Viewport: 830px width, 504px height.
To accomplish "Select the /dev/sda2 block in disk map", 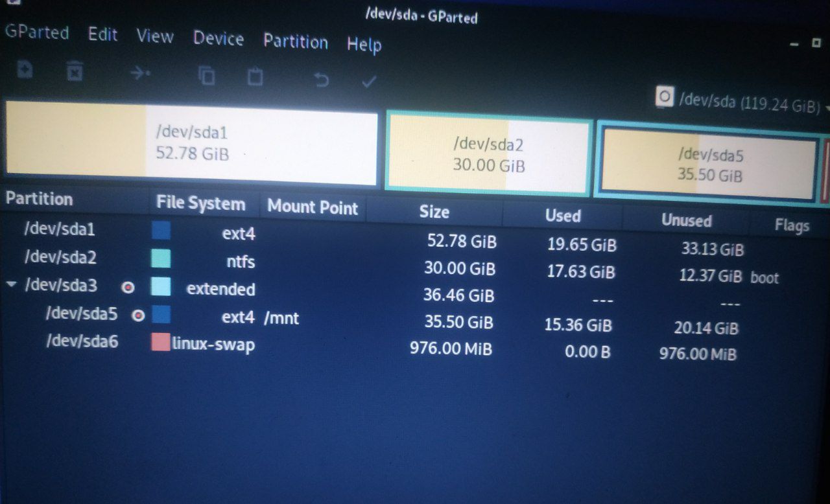I will click(489, 154).
